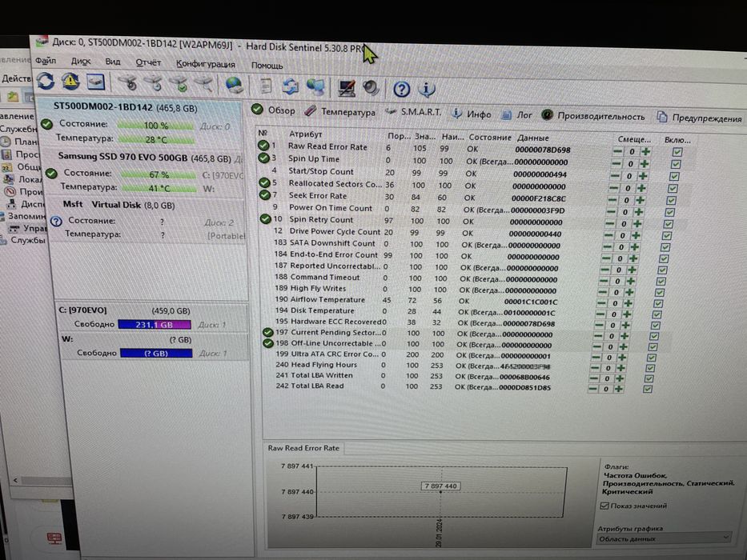The image size is (747, 560).
Task: Toggle the Показ значений checkbox
Action: 604,506
